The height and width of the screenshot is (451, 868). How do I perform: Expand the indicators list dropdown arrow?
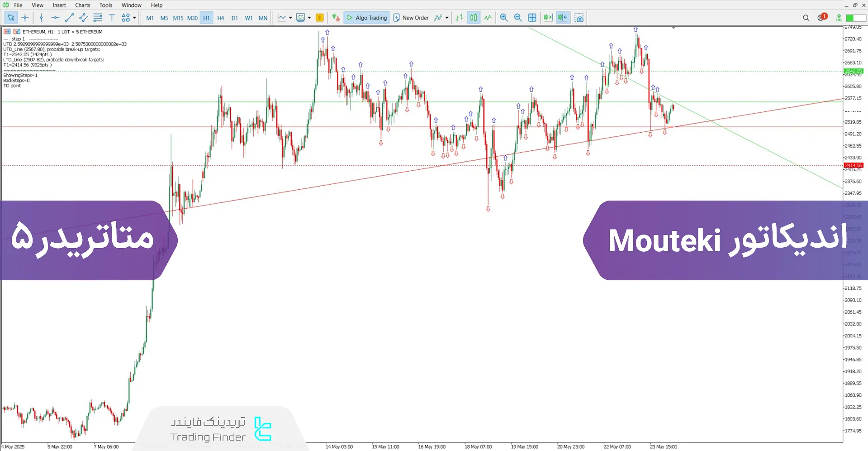tap(447, 18)
